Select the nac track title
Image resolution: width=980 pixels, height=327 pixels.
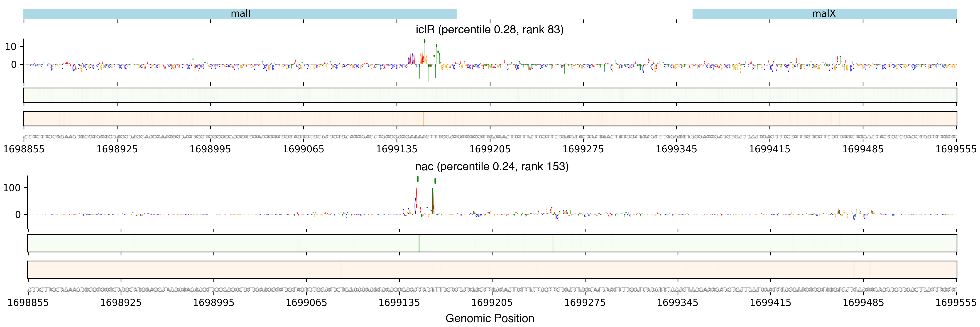click(x=492, y=166)
